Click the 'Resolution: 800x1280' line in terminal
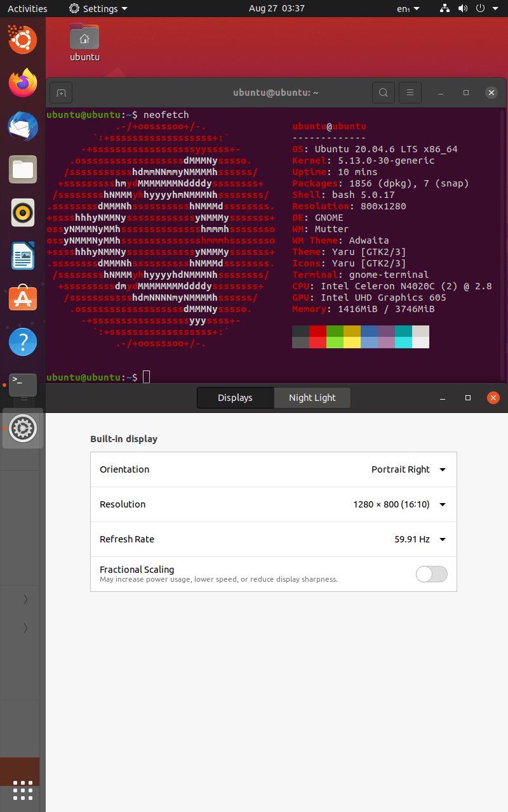The width and height of the screenshot is (508, 812). (349, 206)
